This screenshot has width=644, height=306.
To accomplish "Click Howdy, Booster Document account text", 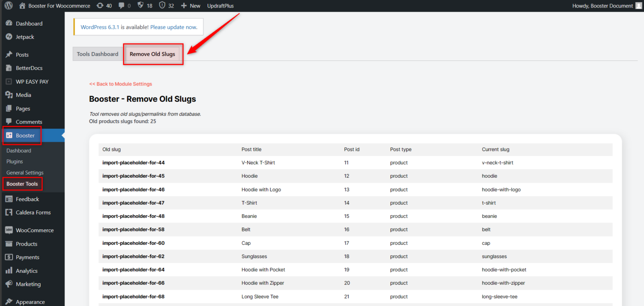I will tap(602, 6).
